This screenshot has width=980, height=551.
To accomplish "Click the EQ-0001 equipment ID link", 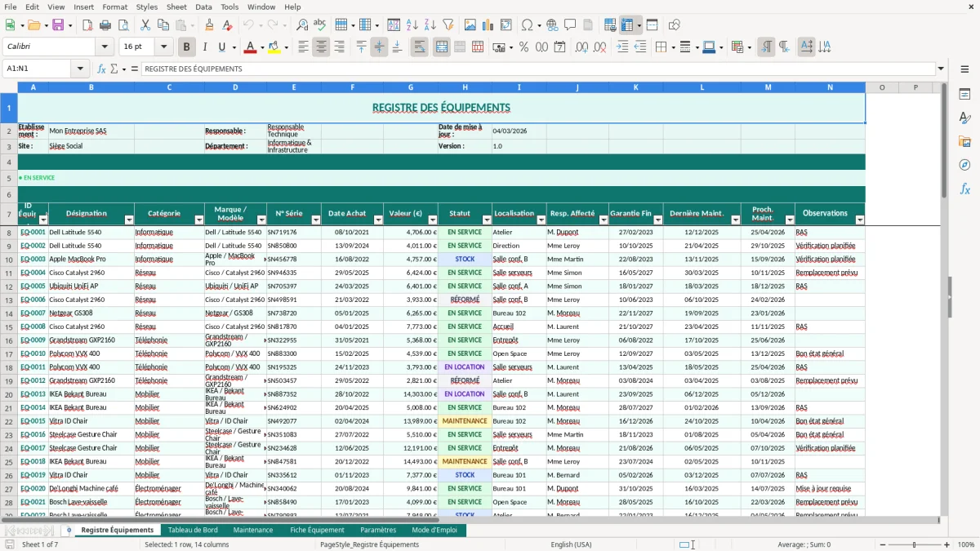I will tap(33, 232).
